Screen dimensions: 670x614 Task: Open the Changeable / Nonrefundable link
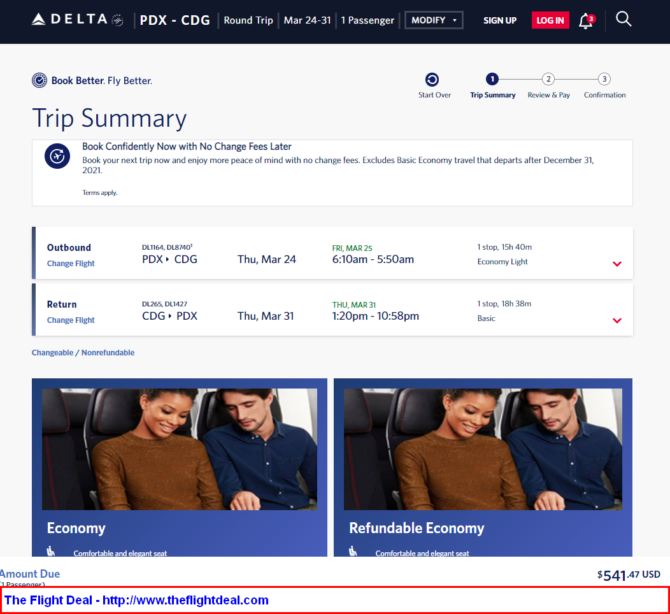click(x=83, y=353)
